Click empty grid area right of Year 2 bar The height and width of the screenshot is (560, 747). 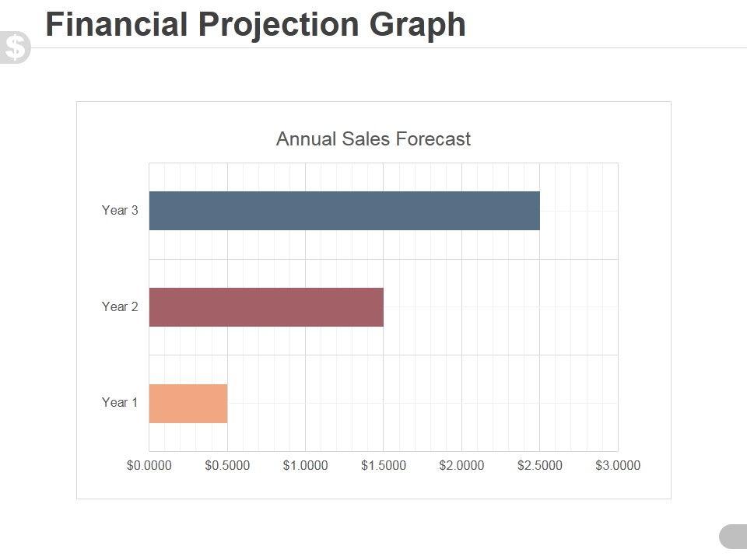click(498, 307)
